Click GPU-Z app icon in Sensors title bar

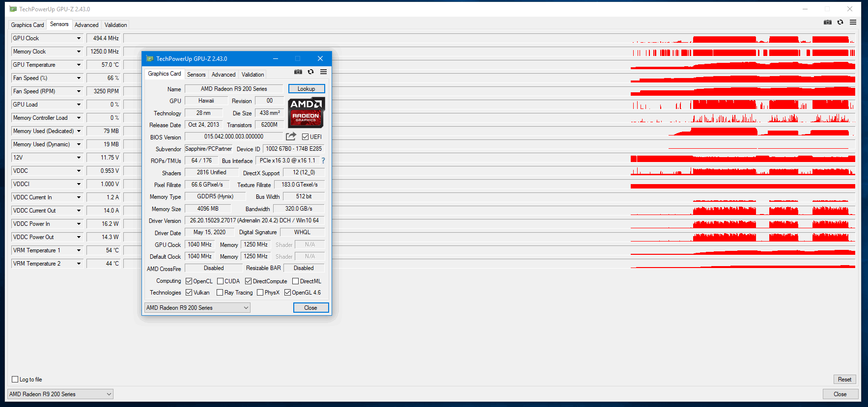point(13,9)
